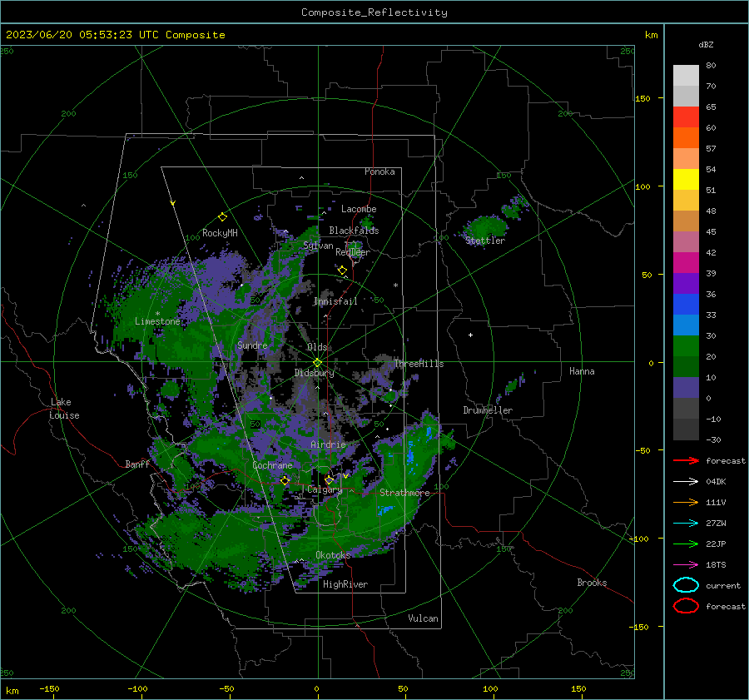
Task: Click the Banff label
Action: [137, 464]
